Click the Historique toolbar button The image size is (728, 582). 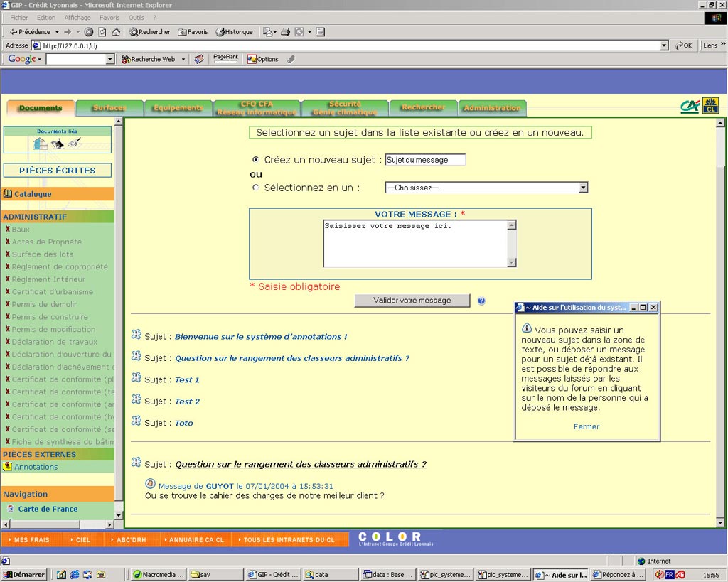(x=235, y=31)
